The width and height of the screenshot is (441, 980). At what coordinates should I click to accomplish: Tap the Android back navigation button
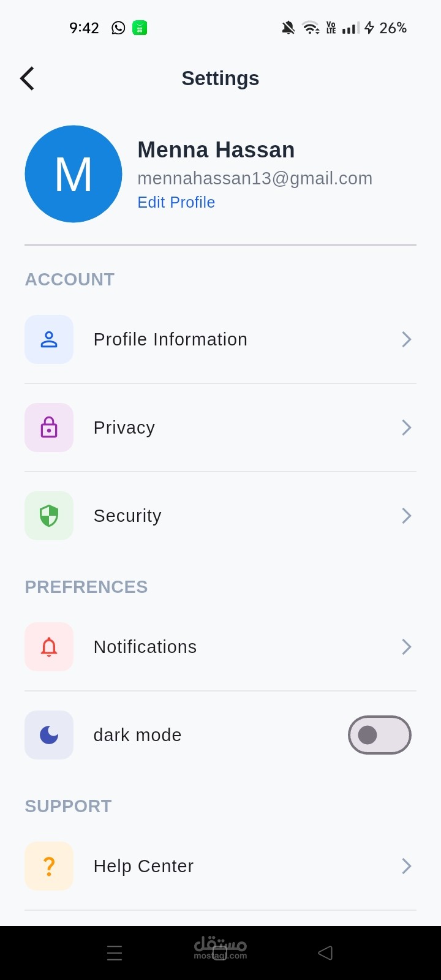point(325,952)
